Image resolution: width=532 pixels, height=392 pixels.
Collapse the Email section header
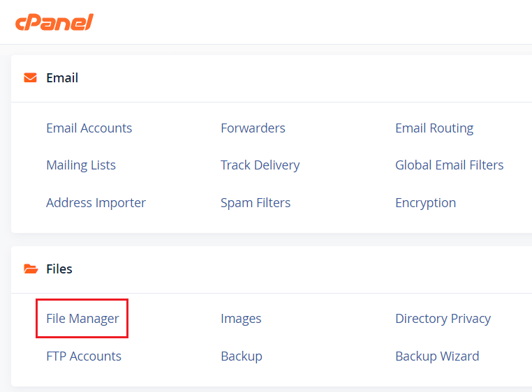pyautogui.click(x=62, y=78)
